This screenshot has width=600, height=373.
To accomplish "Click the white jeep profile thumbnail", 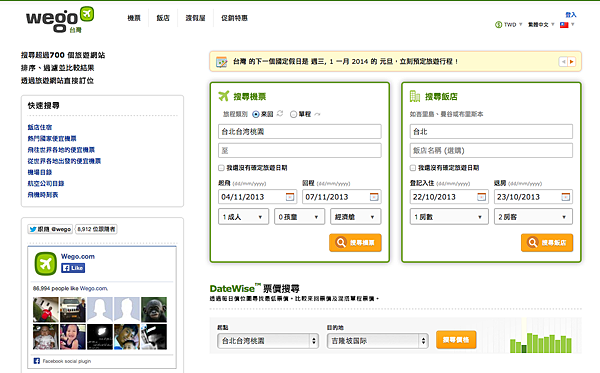I will point(73,309).
